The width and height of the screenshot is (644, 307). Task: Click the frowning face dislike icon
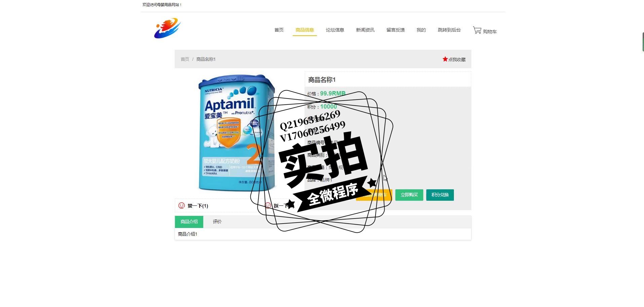click(268, 205)
